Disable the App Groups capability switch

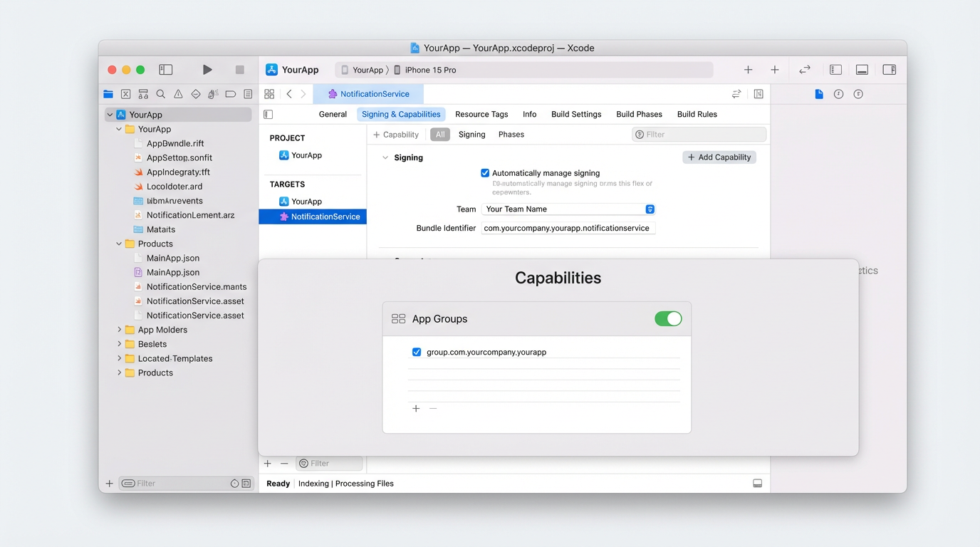click(x=668, y=318)
